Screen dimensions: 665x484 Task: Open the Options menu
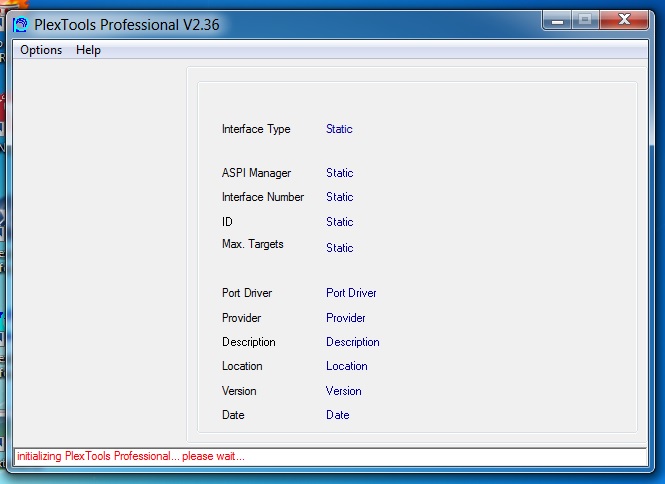pos(41,50)
